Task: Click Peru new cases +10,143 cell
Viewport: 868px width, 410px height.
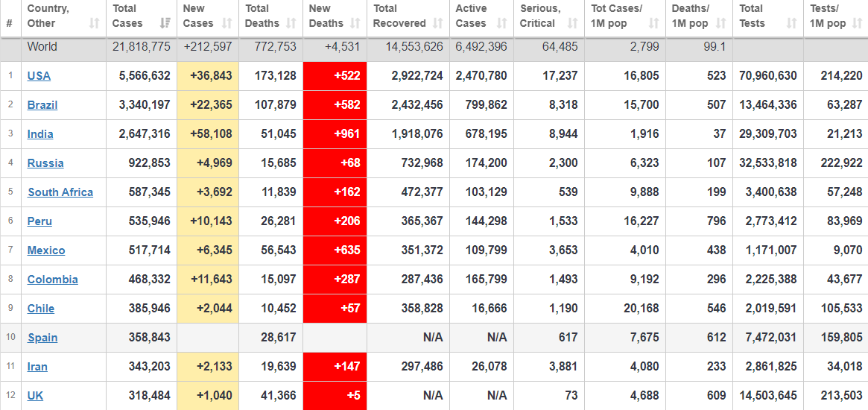Action: [x=208, y=221]
